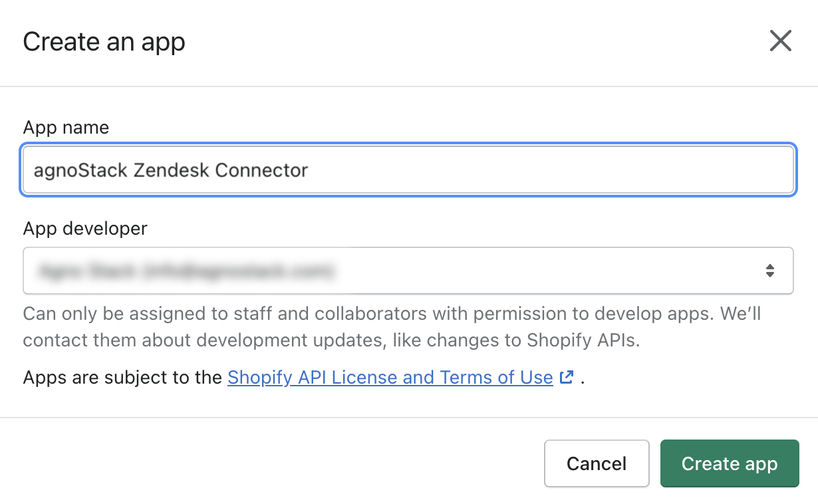Click the external link icon after Terms of Use
818x504 pixels.
[x=567, y=378]
